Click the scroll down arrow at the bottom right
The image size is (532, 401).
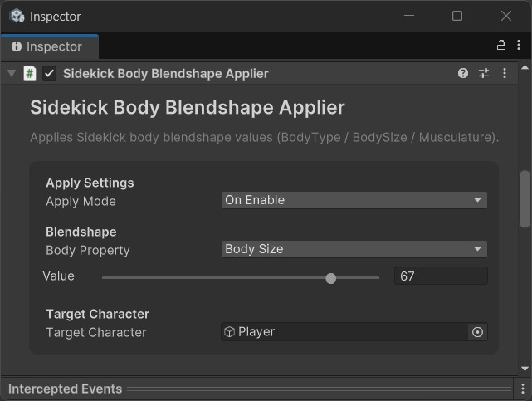coord(525,368)
